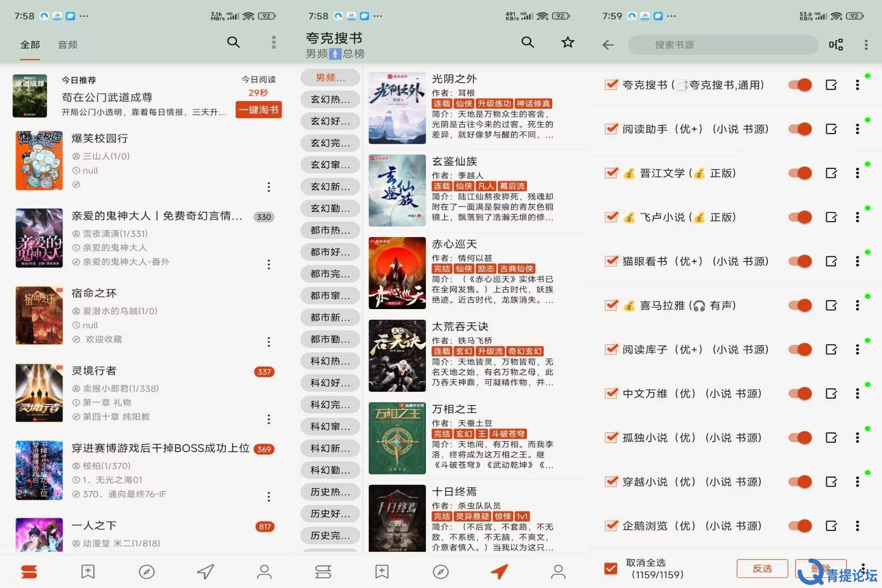The image size is (882, 588).
Task: Disable the 孤独小说 source toggle
Action: (800, 438)
